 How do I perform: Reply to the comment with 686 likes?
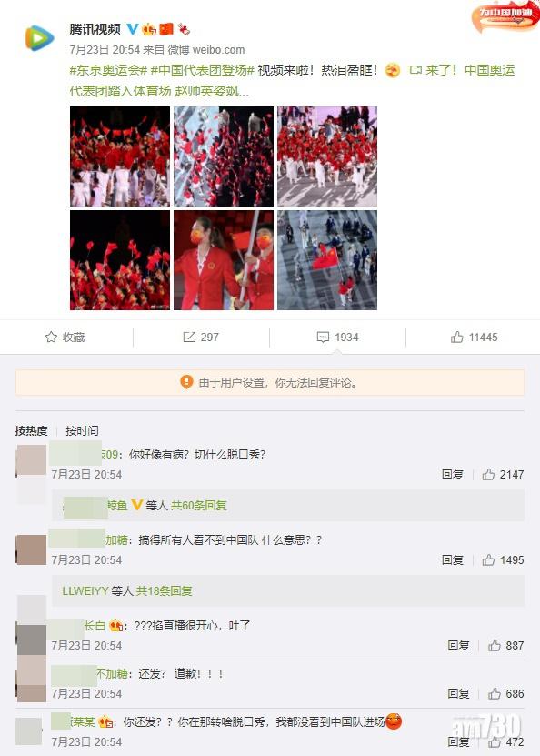458,694
